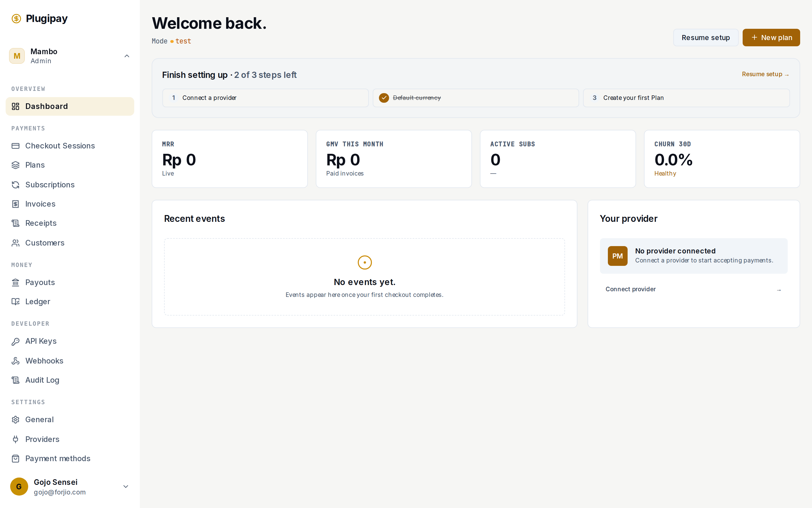Open the Invoices page
This screenshot has width=812, height=508.
point(70,204)
